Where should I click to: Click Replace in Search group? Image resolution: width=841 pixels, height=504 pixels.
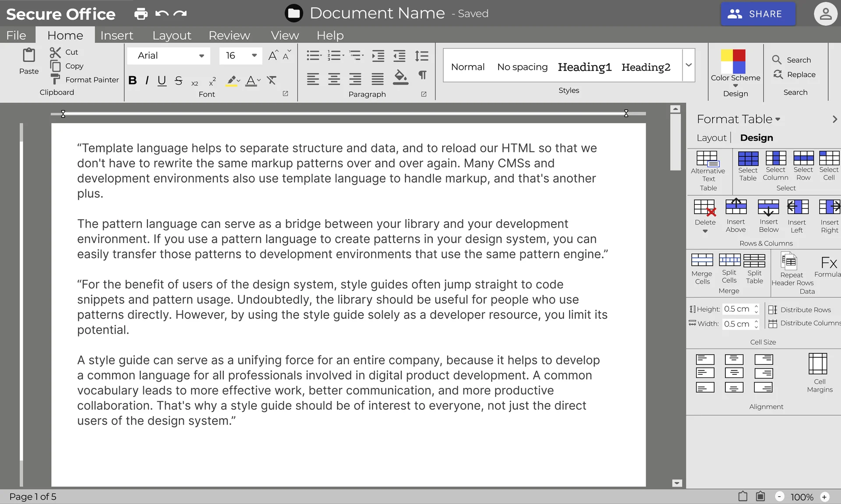(x=794, y=74)
